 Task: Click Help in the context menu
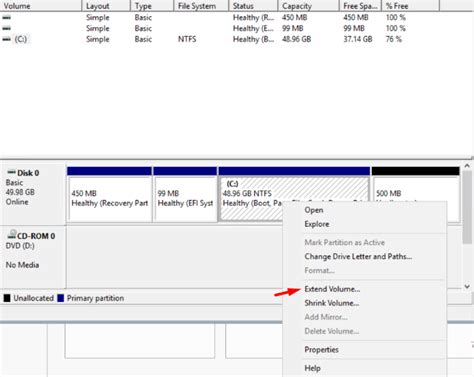pos(312,368)
